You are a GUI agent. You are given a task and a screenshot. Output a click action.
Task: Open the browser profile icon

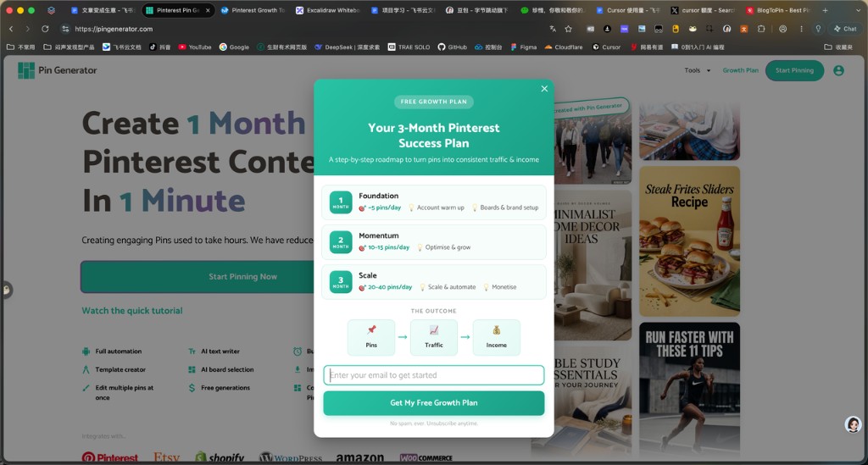coord(782,29)
